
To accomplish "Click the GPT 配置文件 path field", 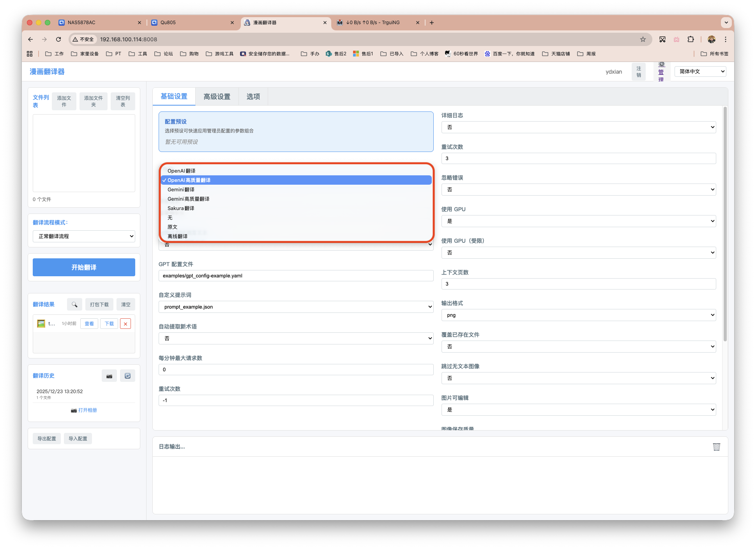I will tap(296, 276).
